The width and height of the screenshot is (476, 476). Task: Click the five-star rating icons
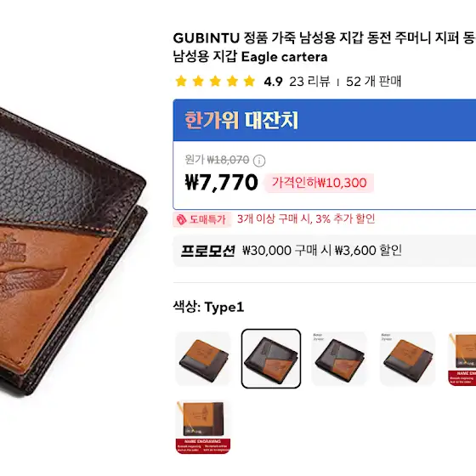tap(215, 81)
